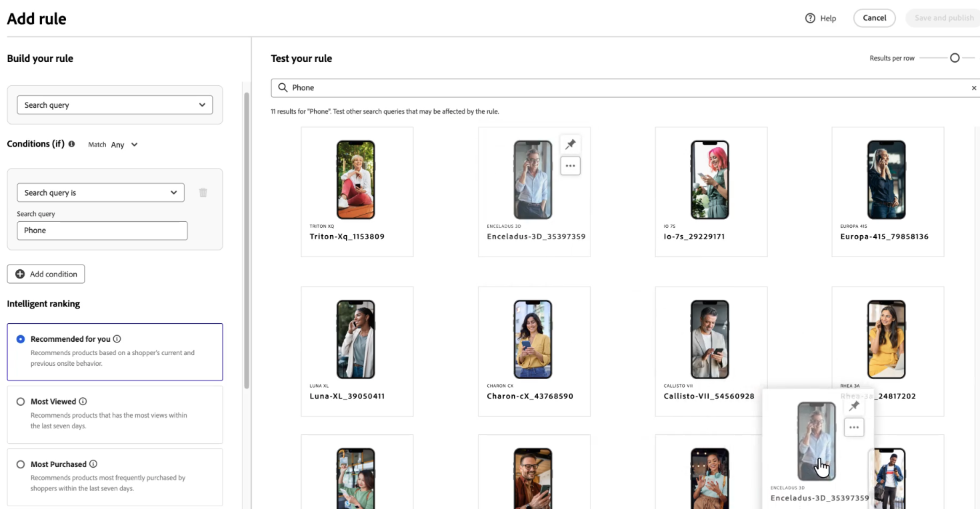Open the Match Any dropdown
980x509 pixels.
point(124,145)
